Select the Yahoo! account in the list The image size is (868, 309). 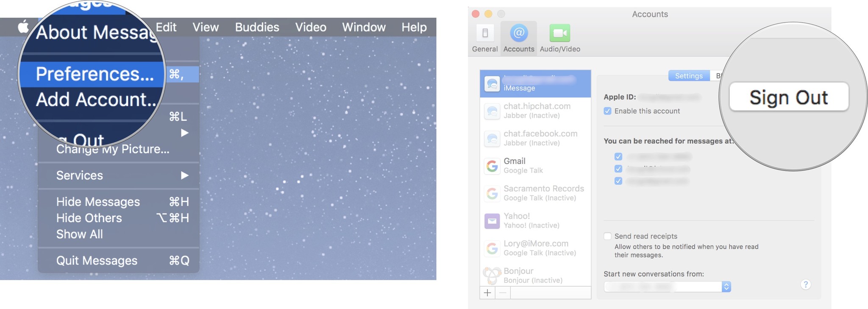click(535, 220)
